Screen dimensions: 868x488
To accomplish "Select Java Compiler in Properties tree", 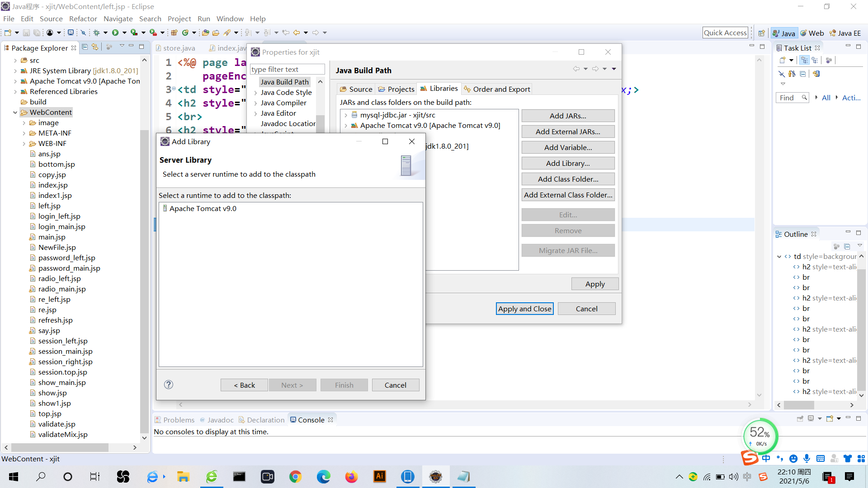I will click(x=283, y=103).
